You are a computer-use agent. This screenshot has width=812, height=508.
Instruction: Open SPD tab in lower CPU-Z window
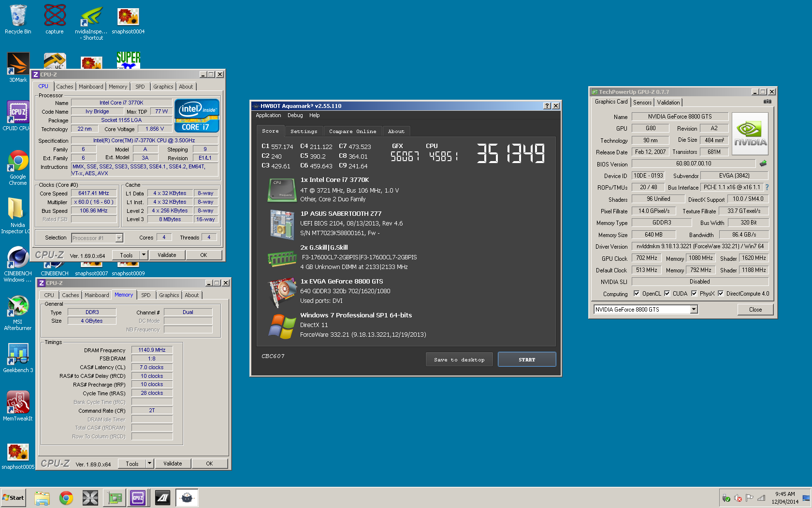(146, 295)
